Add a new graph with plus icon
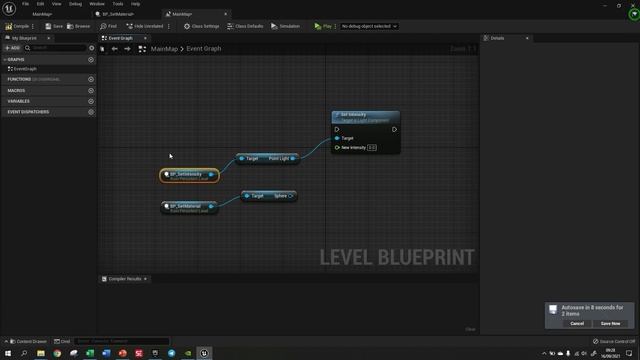This screenshot has width=640, height=360. (91, 60)
